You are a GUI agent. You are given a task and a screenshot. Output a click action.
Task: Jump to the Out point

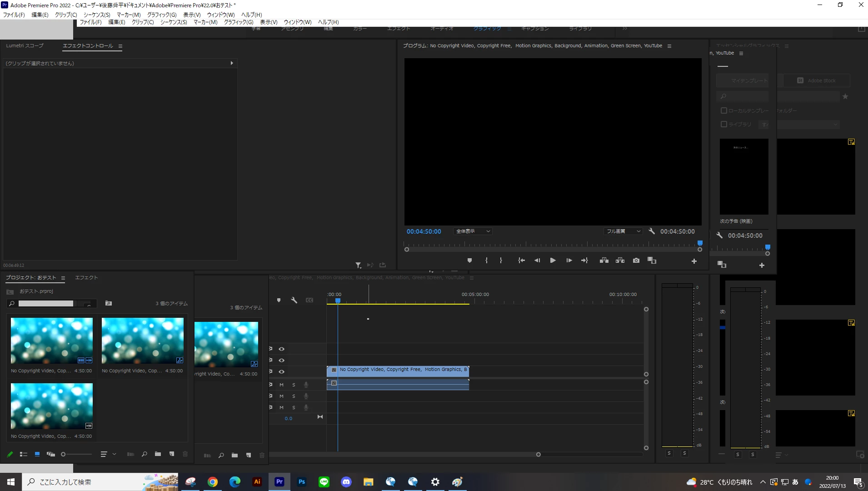(x=584, y=261)
